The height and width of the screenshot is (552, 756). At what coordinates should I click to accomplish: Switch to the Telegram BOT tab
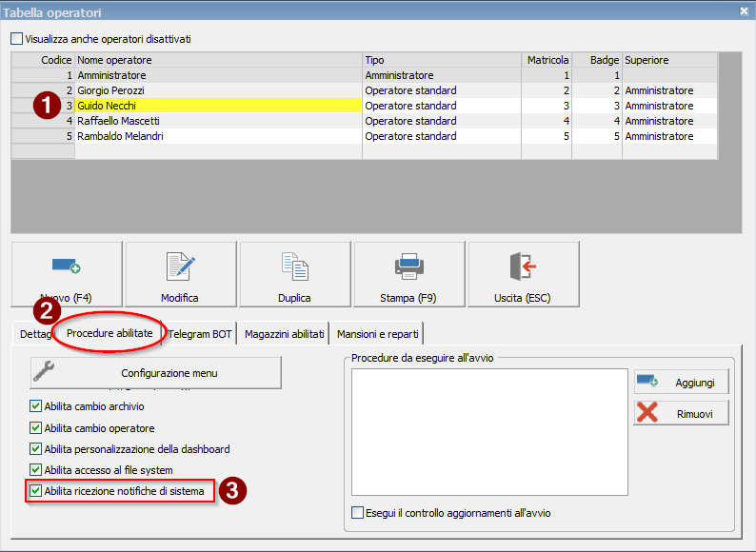200,334
